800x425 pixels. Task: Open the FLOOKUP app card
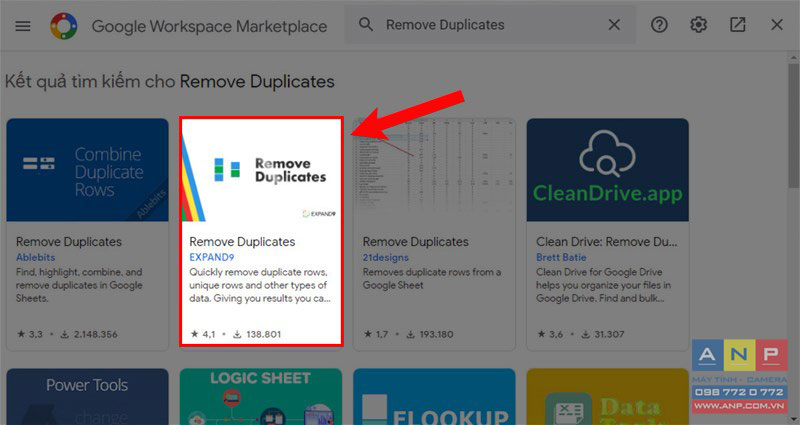pos(434,397)
